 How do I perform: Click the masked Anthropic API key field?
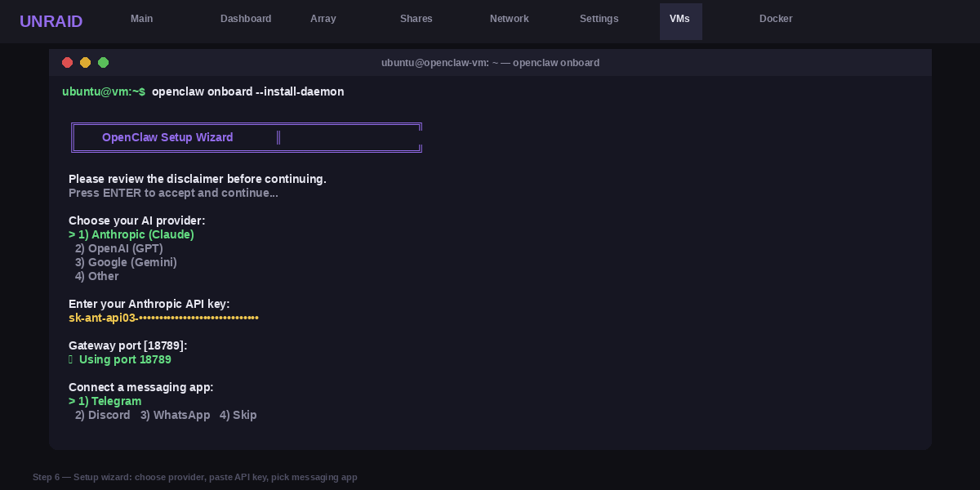pos(163,318)
